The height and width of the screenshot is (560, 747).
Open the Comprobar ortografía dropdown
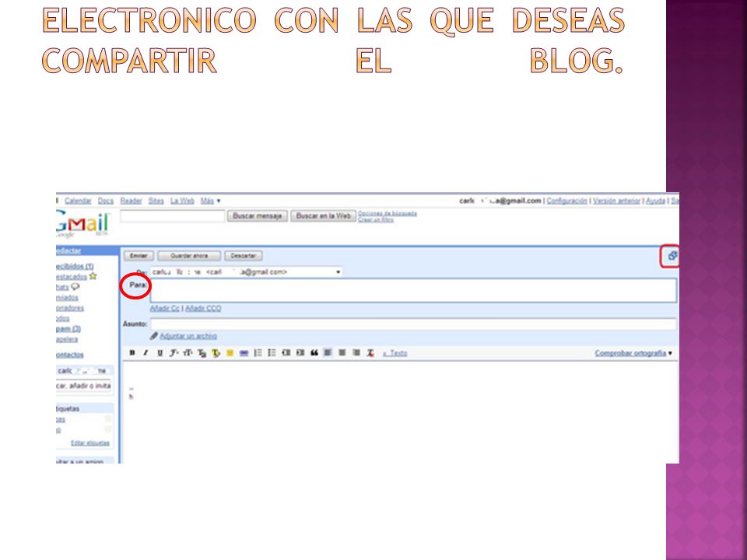(633, 353)
